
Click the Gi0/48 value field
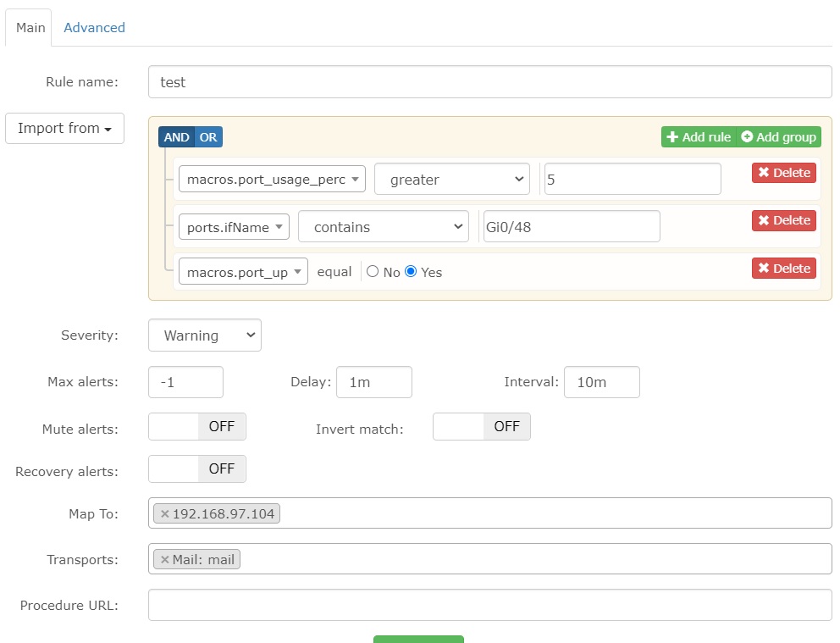point(572,227)
